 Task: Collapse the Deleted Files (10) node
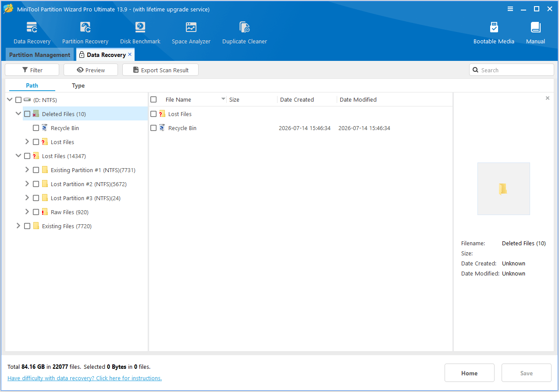[x=18, y=113]
